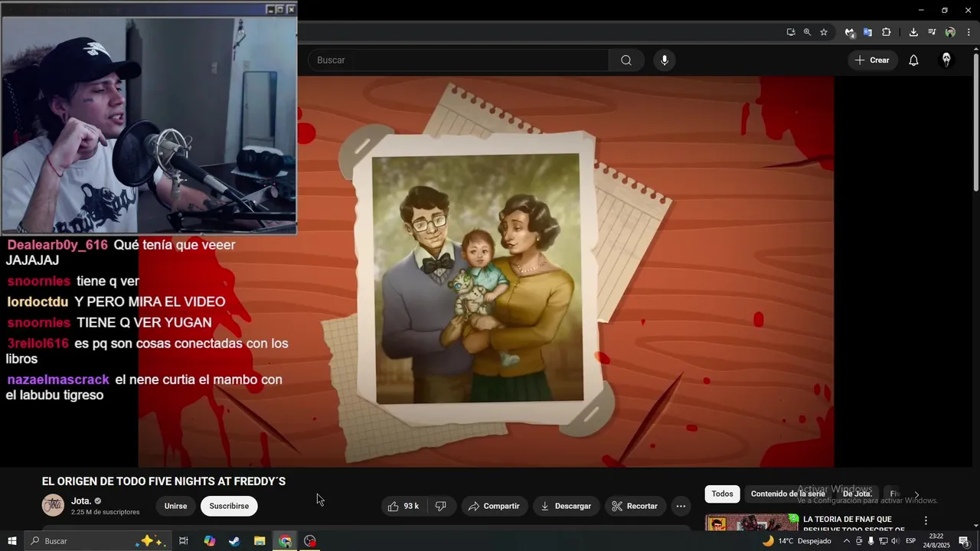980x551 pixels.
Task: Click the video title EL ORIGEN DE TODO
Action: [164, 481]
